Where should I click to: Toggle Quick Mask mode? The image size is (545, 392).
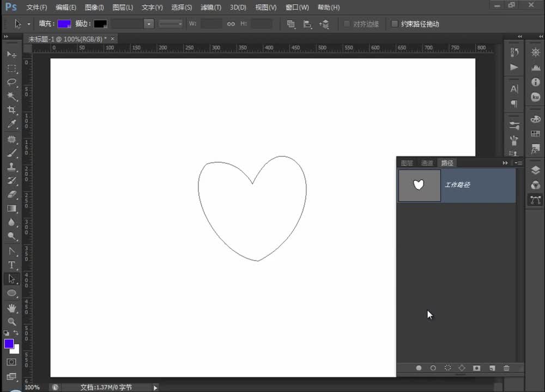pyautogui.click(x=11, y=362)
